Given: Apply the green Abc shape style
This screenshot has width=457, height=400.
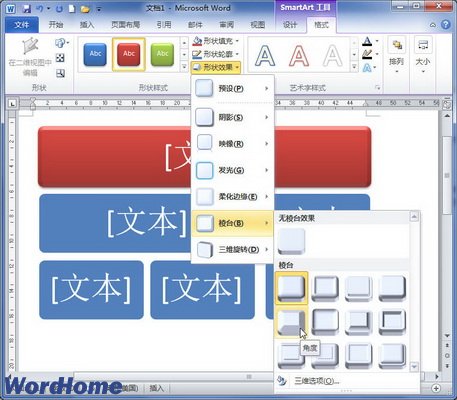Looking at the screenshot, I should [162, 54].
